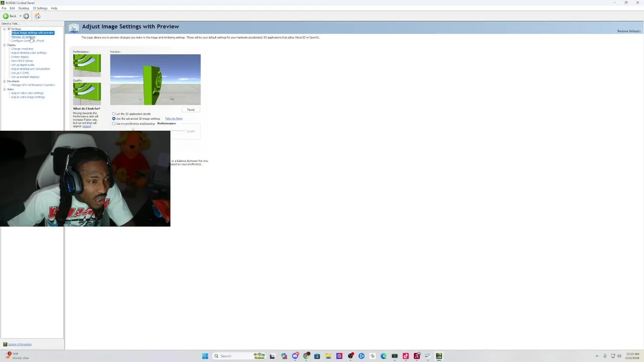Open the System Information link
This screenshot has height=362, width=644.
tap(20, 344)
